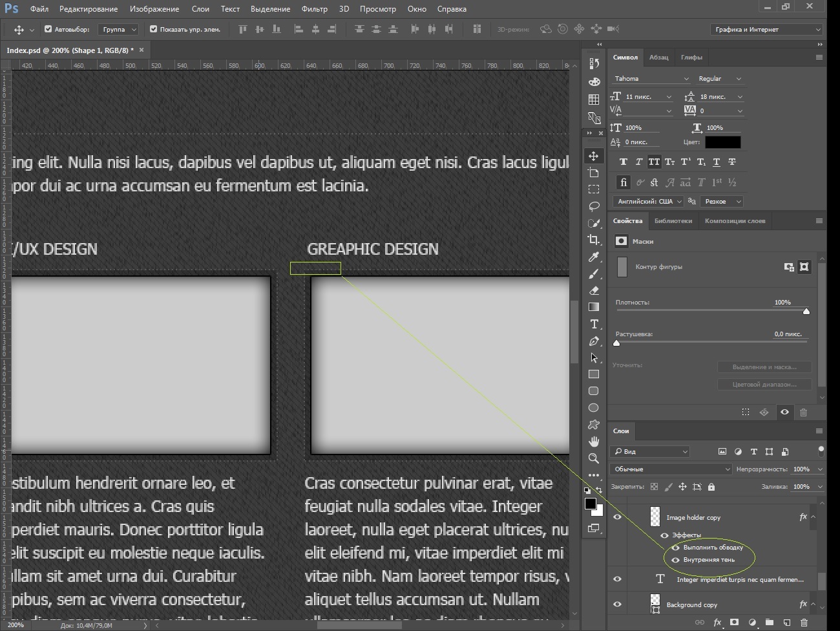Open the 11 пикс. font size dropdown

tap(648, 97)
